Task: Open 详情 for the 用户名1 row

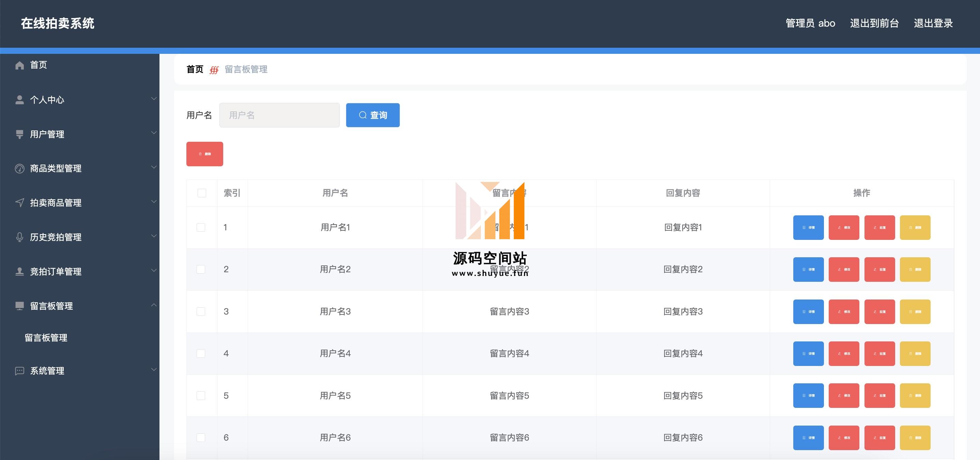Action: pos(808,228)
